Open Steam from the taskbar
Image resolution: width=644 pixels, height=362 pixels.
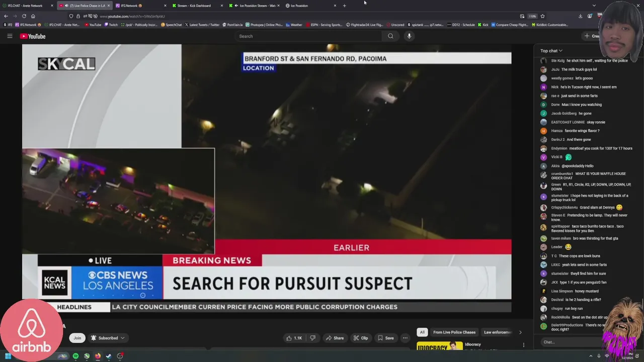point(109,356)
